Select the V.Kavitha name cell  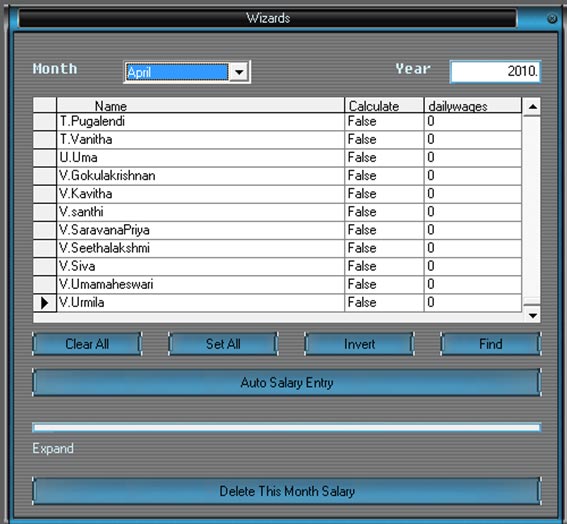201,194
